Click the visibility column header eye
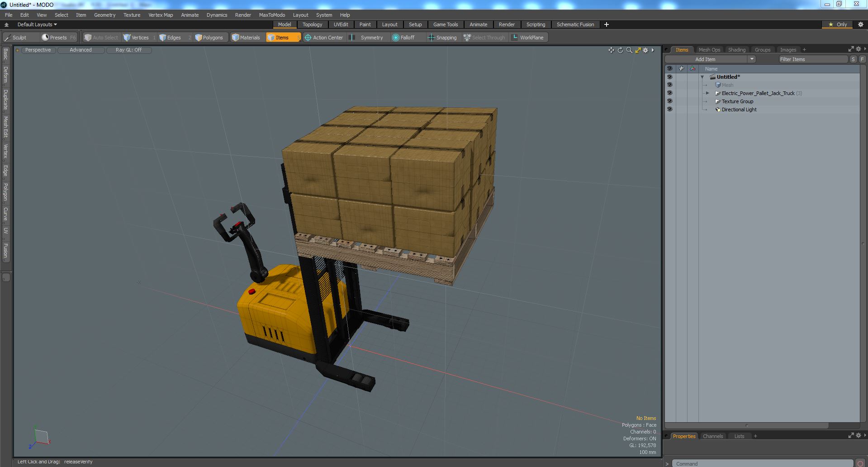868x467 pixels. click(669, 69)
